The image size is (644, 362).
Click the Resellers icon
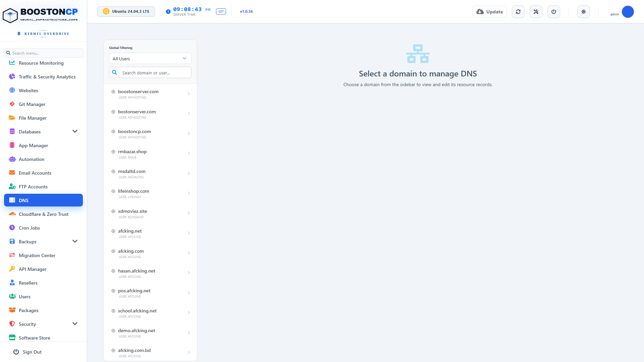click(12, 283)
